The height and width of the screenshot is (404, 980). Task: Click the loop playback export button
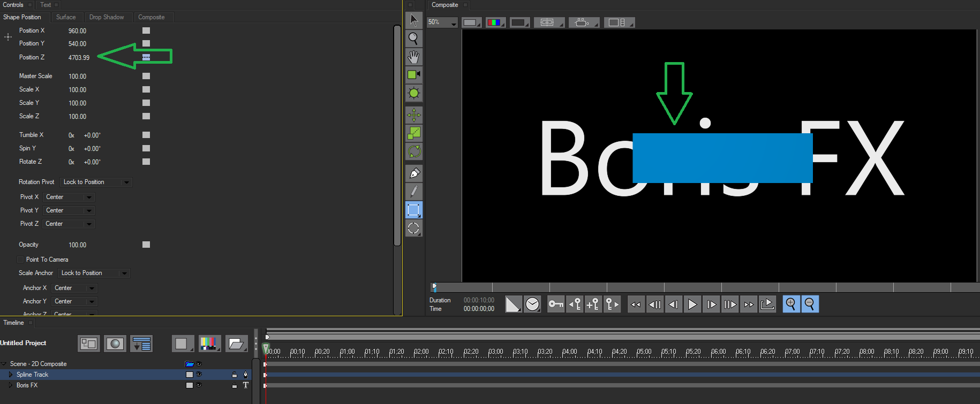(767, 304)
